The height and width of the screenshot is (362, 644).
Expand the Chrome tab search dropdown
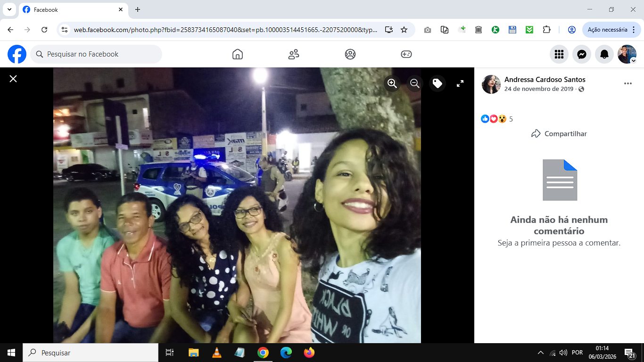pos(9,9)
